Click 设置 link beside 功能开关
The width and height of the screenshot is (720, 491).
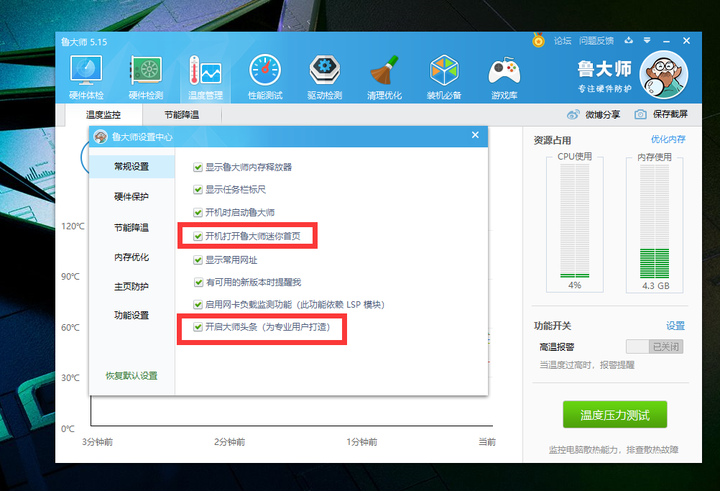click(x=675, y=326)
